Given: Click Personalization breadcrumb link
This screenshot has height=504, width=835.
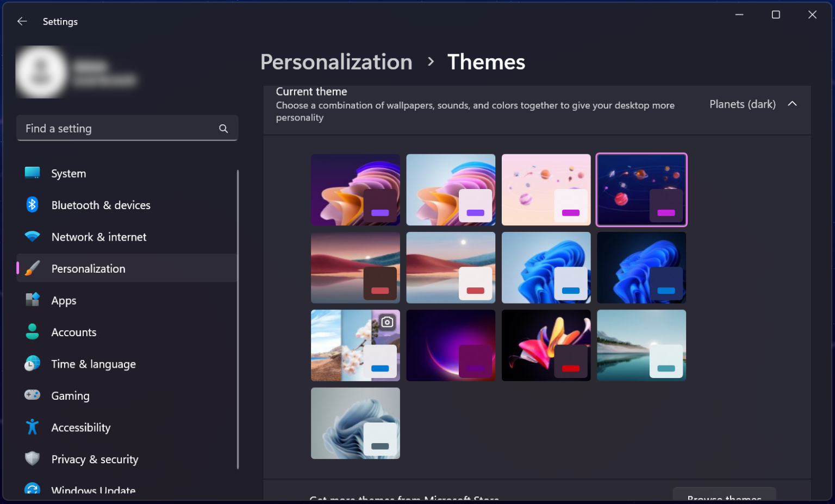Looking at the screenshot, I should click(x=336, y=62).
